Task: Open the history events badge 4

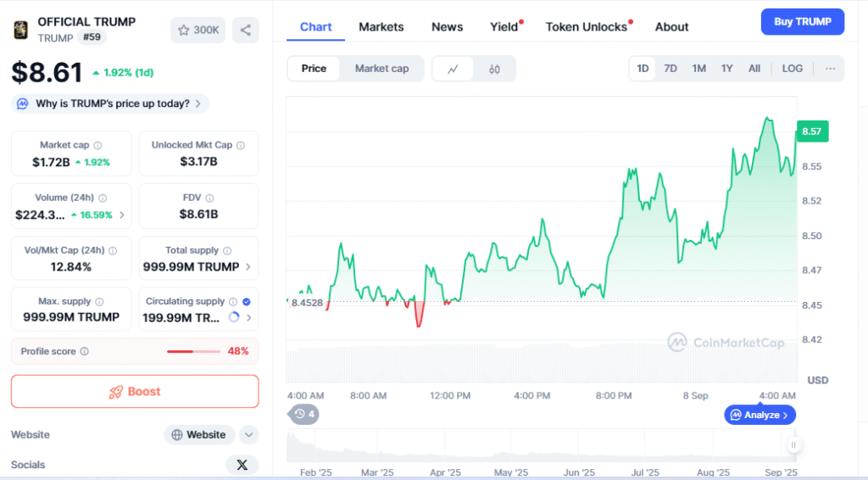Action: pyautogui.click(x=303, y=414)
